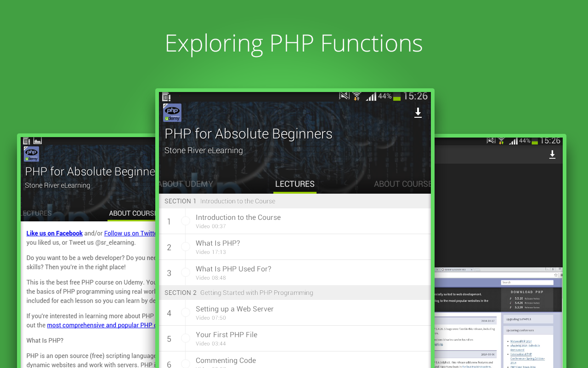Tap the PHP Udemy logo in the center phone
Image resolution: width=588 pixels, height=368 pixels.
[172, 113]
